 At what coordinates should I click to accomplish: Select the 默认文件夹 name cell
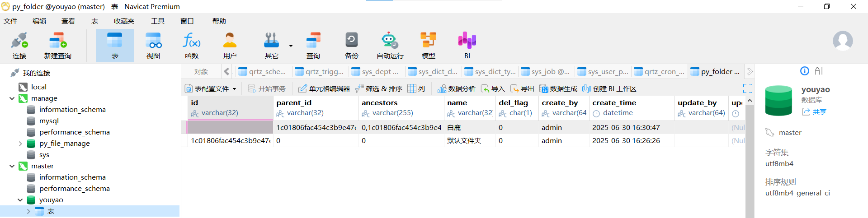tap(470, 141)
